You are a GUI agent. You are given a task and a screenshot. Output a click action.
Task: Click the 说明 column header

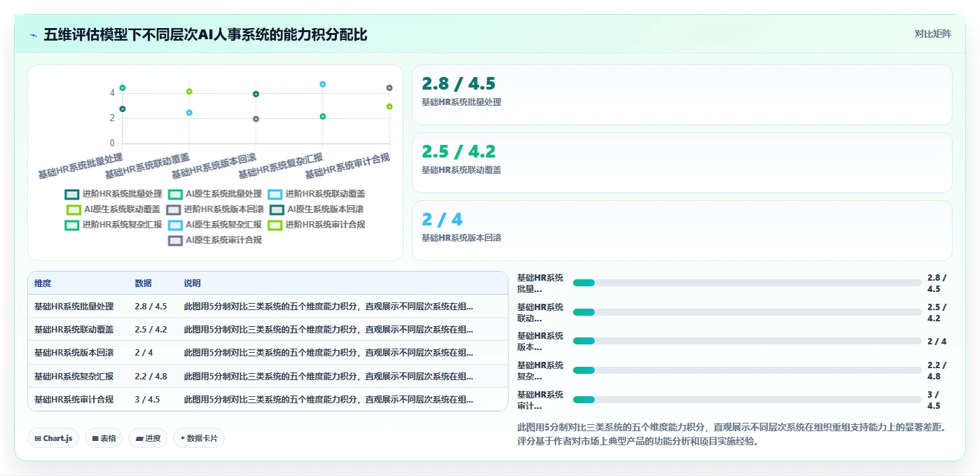[192, 283]
